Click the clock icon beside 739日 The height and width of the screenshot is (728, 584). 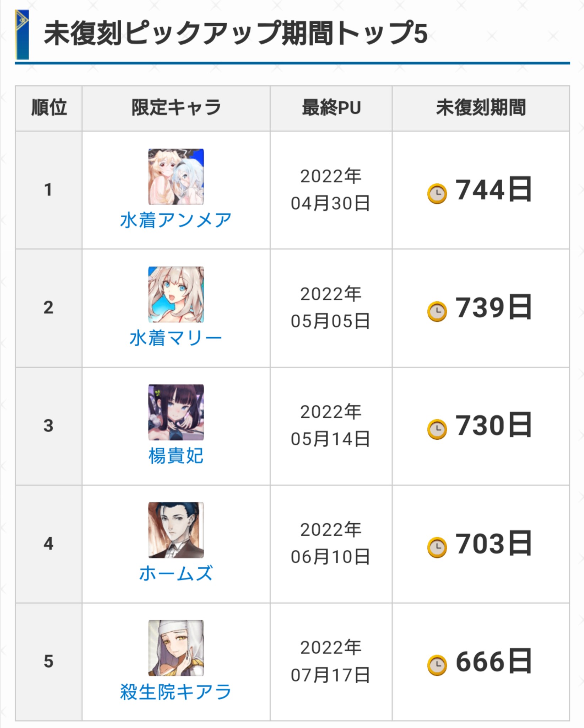437,311
